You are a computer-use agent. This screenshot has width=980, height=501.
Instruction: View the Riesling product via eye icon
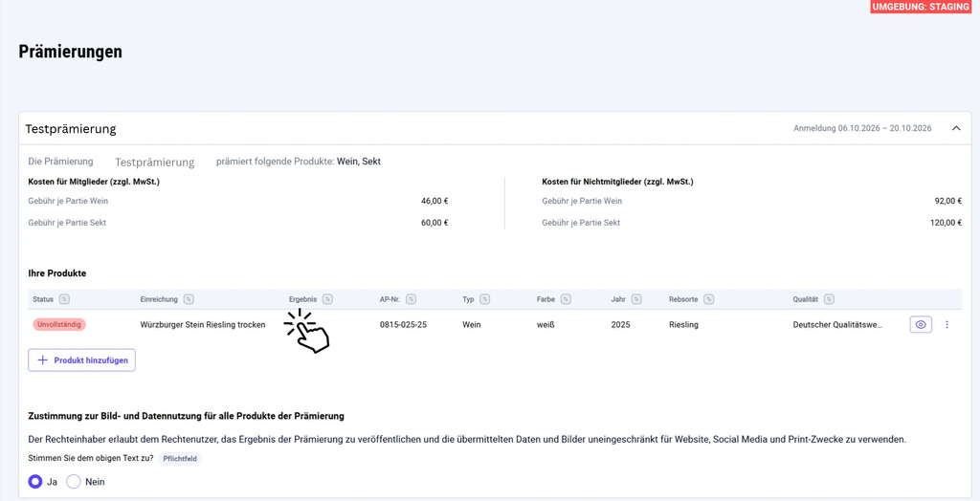[921, 325]
